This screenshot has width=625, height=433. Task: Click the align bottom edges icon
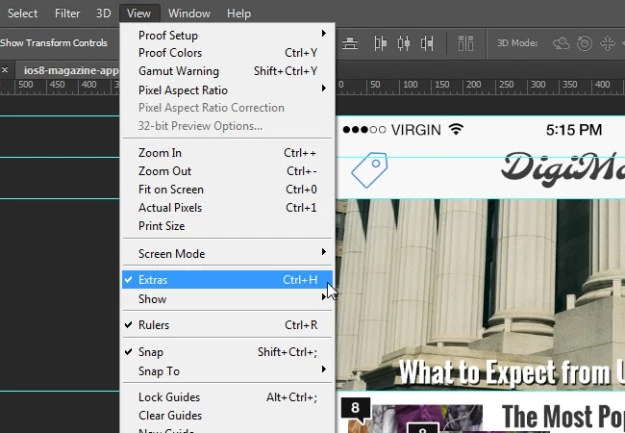pyautogui.click(x=350, y=43)
